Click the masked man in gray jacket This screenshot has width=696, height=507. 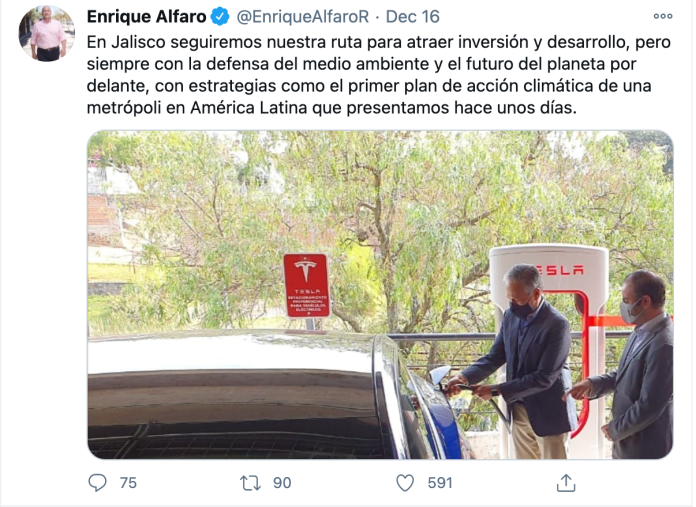pyautogui.click(x=636, y=364)
